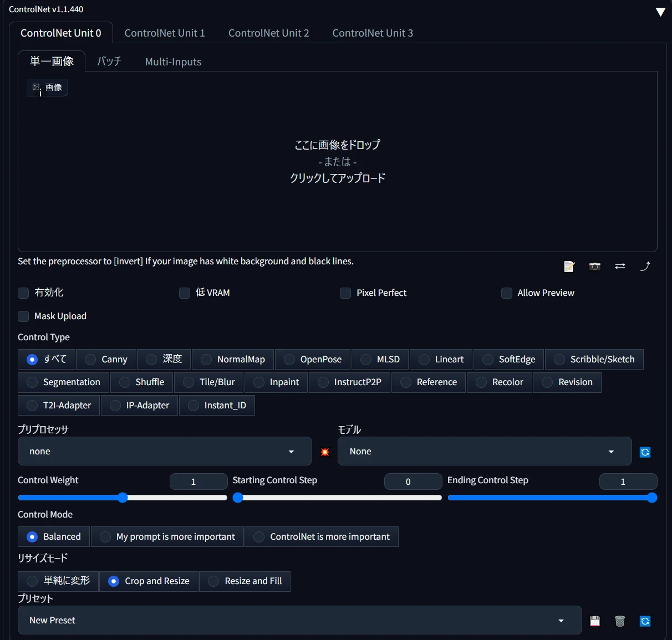Send dimensions with the curved arrow icon

tap(645, 267)
